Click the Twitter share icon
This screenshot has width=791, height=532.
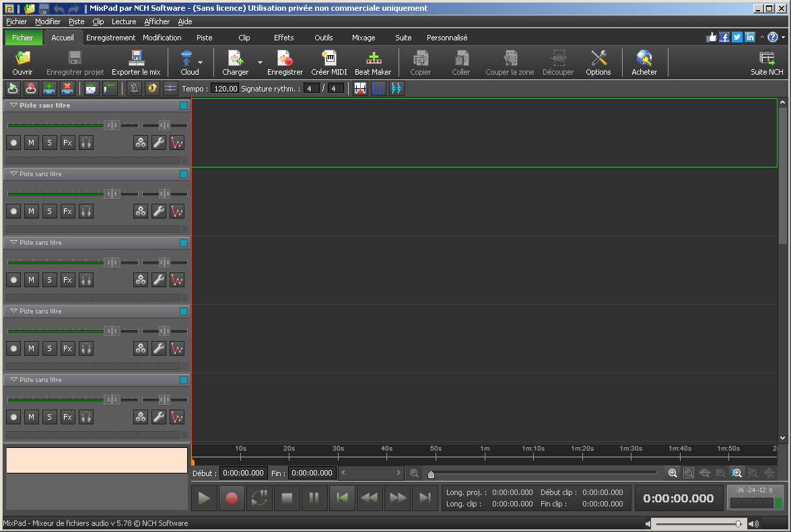(737, 37)
